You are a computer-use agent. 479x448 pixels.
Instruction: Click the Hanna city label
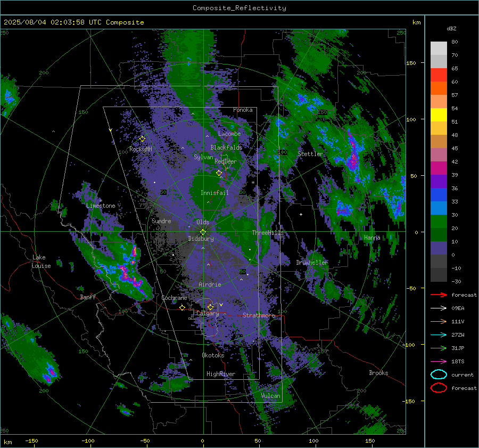[x=372, y=238]
